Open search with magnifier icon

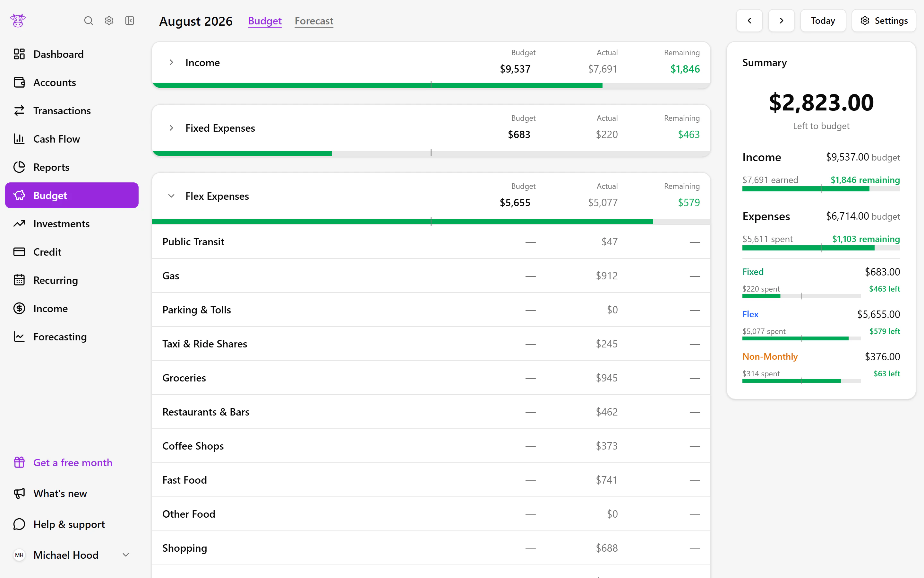click(88, 21)
